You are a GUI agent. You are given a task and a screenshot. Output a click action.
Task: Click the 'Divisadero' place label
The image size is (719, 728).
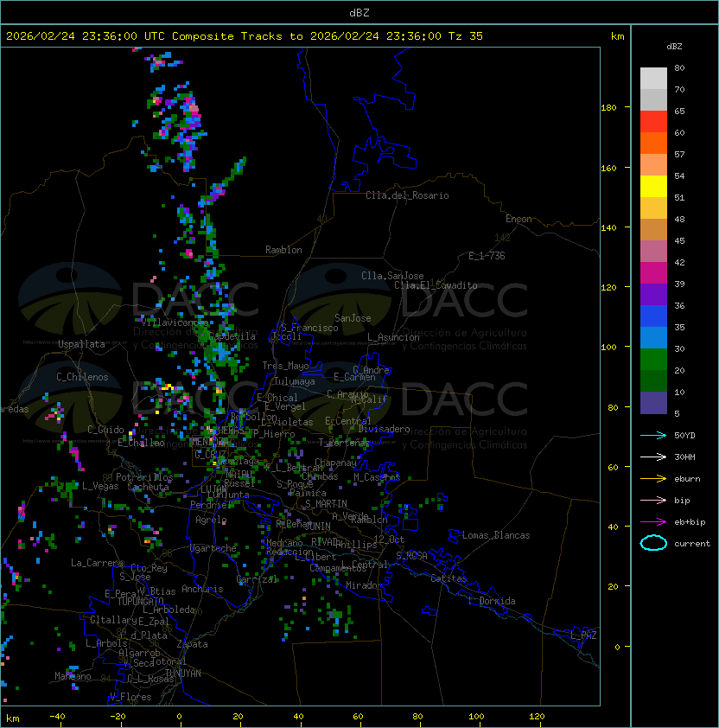(x=385, y=429)
